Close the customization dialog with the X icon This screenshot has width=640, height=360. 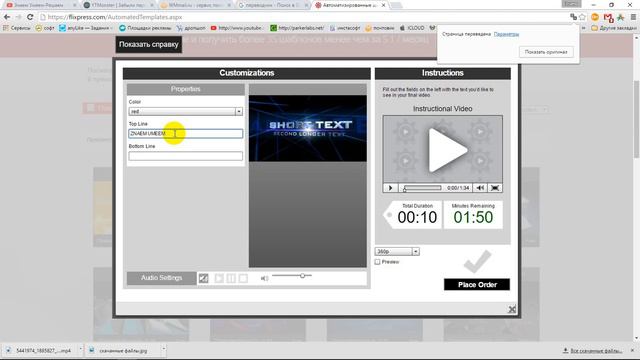click(x=512, y=309)
